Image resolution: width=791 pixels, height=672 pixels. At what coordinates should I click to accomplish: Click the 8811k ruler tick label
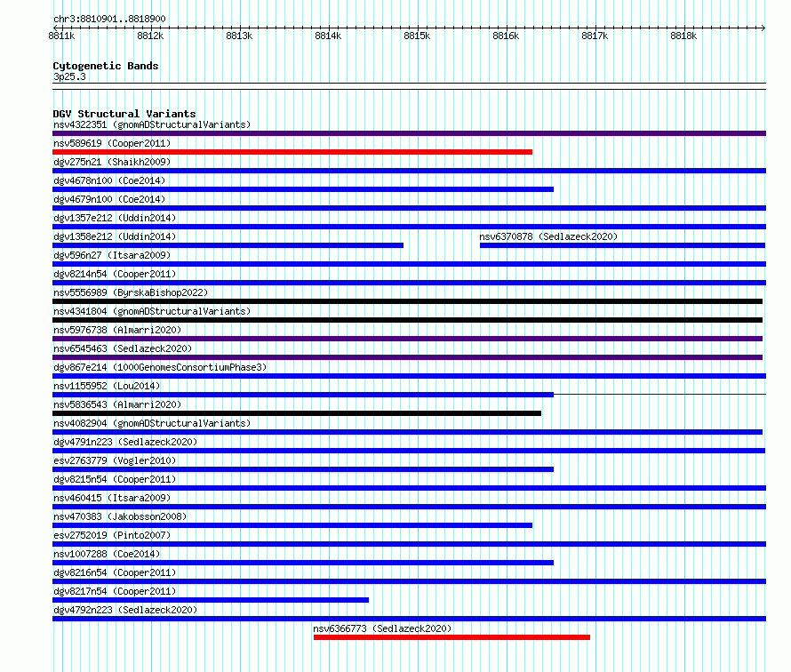pyautogui.click(x=61, y=36)
